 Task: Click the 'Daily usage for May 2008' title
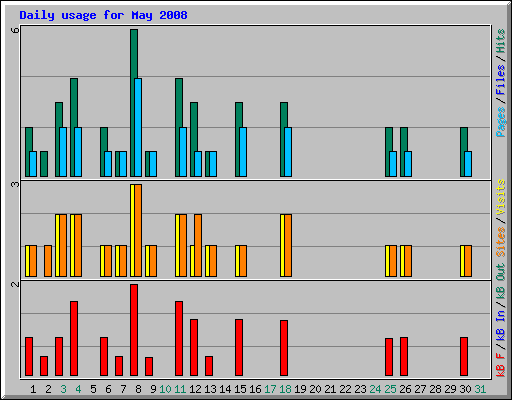(x=103, y=15)
